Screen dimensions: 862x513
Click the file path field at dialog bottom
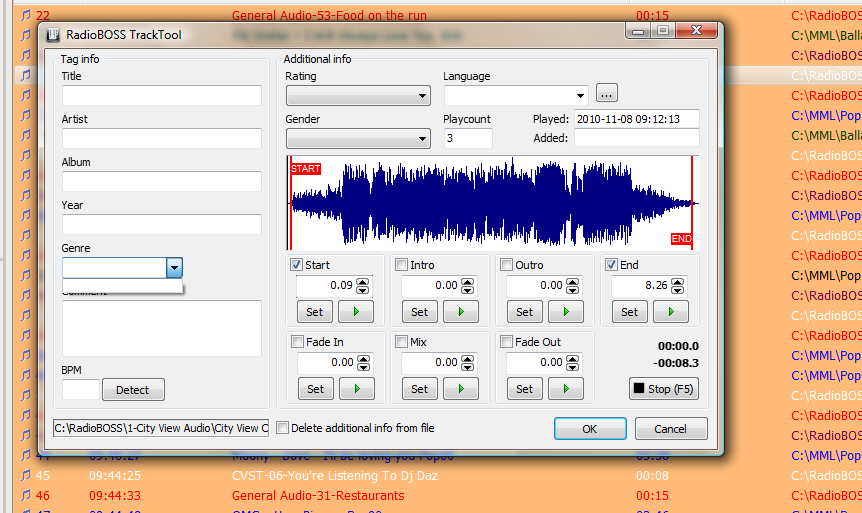coord(161,428)
